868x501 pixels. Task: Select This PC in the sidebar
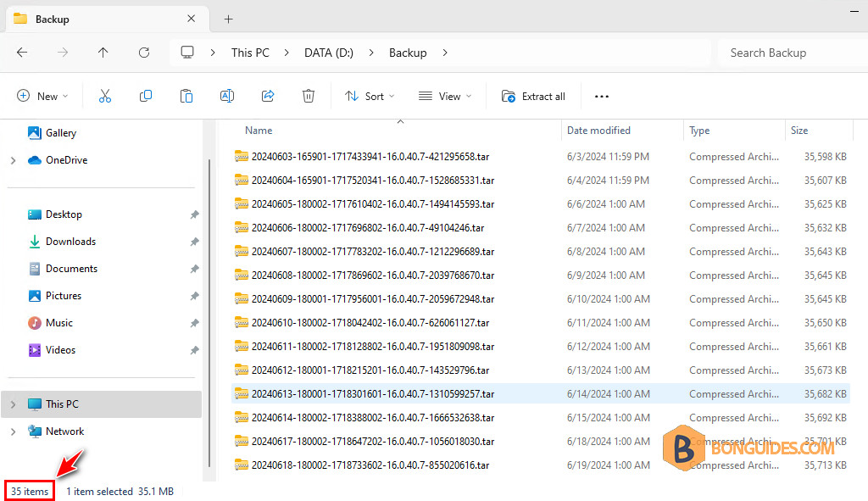[102, 404]
